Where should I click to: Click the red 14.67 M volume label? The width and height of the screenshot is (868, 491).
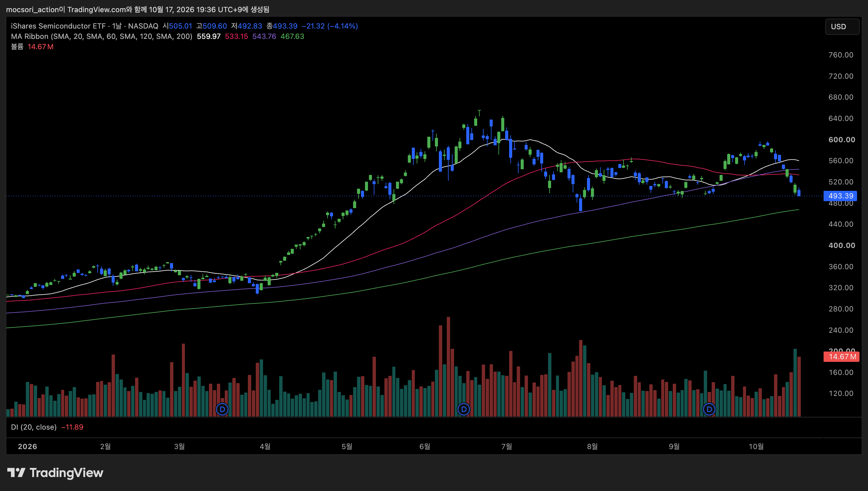click(841, 357)
